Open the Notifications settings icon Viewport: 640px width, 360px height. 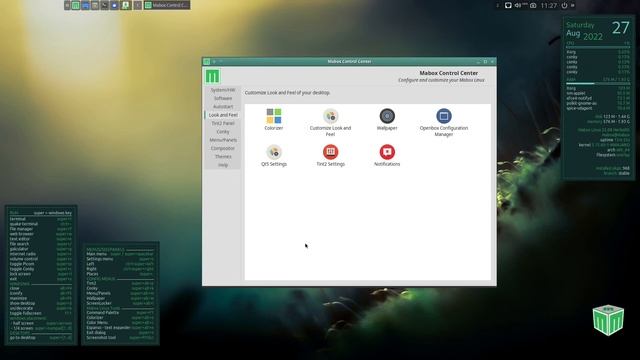387,152
